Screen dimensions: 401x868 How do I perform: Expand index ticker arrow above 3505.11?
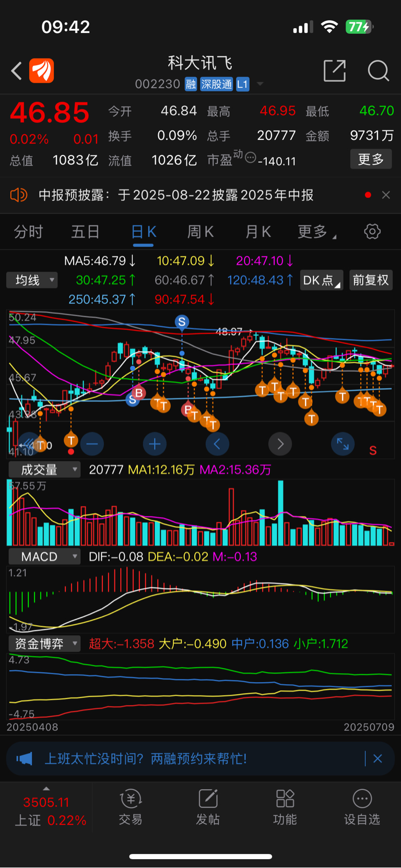[46, 789]
